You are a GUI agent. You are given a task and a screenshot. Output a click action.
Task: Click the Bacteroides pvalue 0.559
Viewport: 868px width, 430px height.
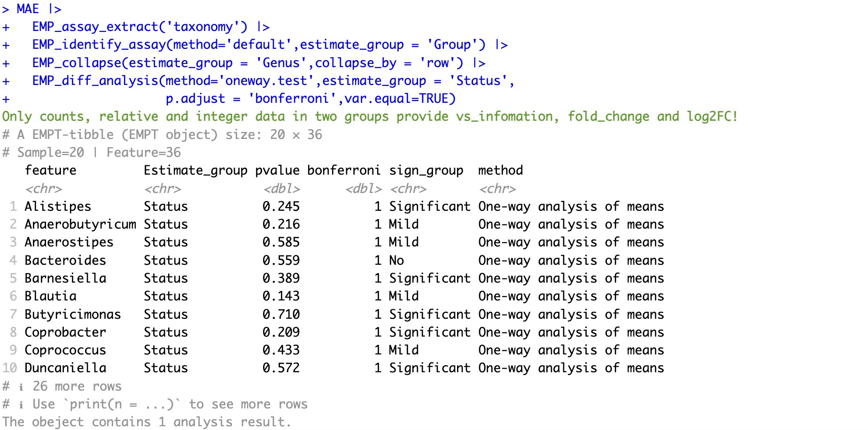point(281,261)
